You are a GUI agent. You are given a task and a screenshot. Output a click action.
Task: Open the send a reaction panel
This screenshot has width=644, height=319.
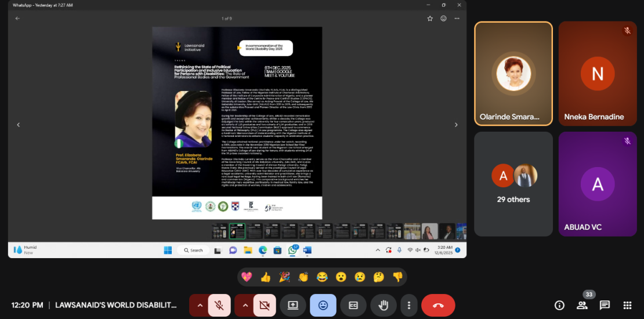click(x=323, y=305)
